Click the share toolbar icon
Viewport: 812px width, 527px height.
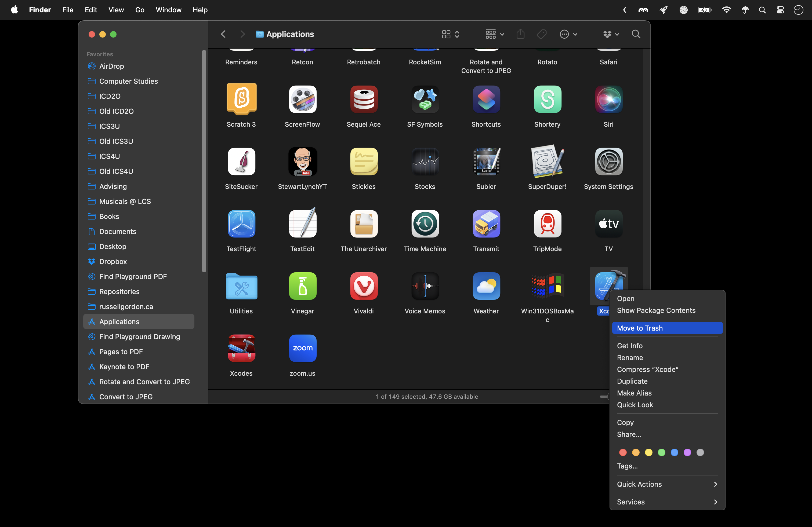pyautogui.click(x=520, y=34)
